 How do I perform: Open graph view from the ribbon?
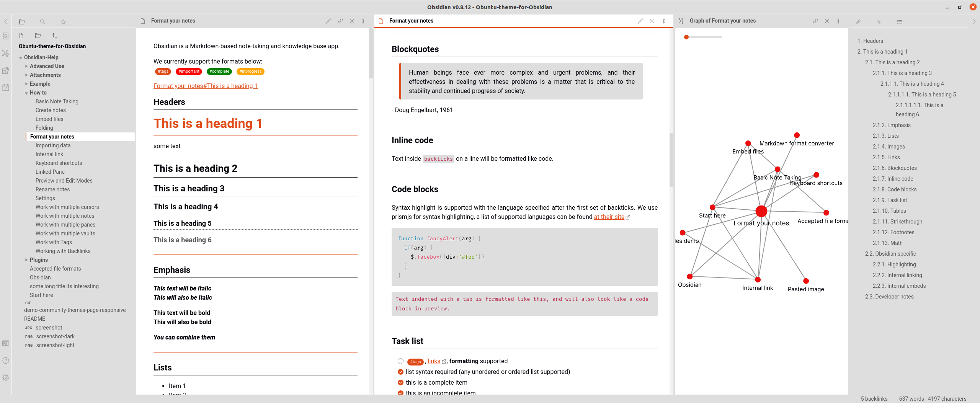[6, 53]
